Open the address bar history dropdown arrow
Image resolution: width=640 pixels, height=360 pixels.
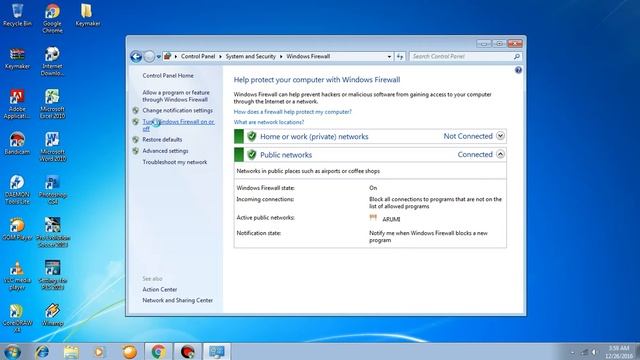click(x=389, y=57)
